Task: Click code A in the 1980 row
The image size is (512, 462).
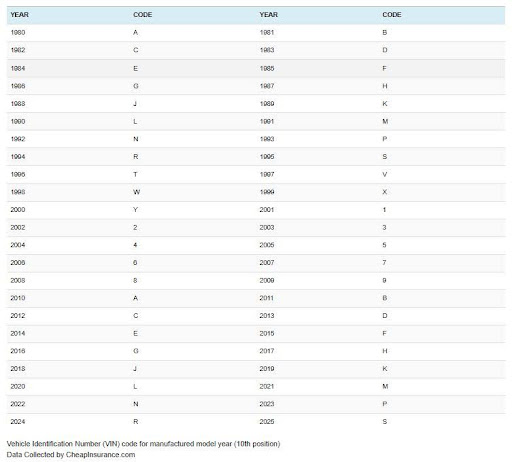Action: [135, 33]
